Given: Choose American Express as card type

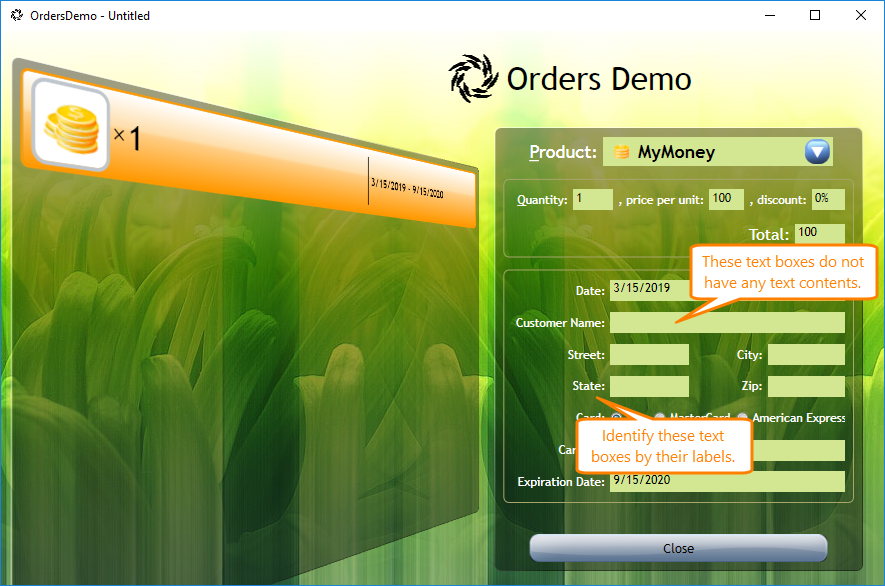Looking at the screenshot, I should click(742, 417).
